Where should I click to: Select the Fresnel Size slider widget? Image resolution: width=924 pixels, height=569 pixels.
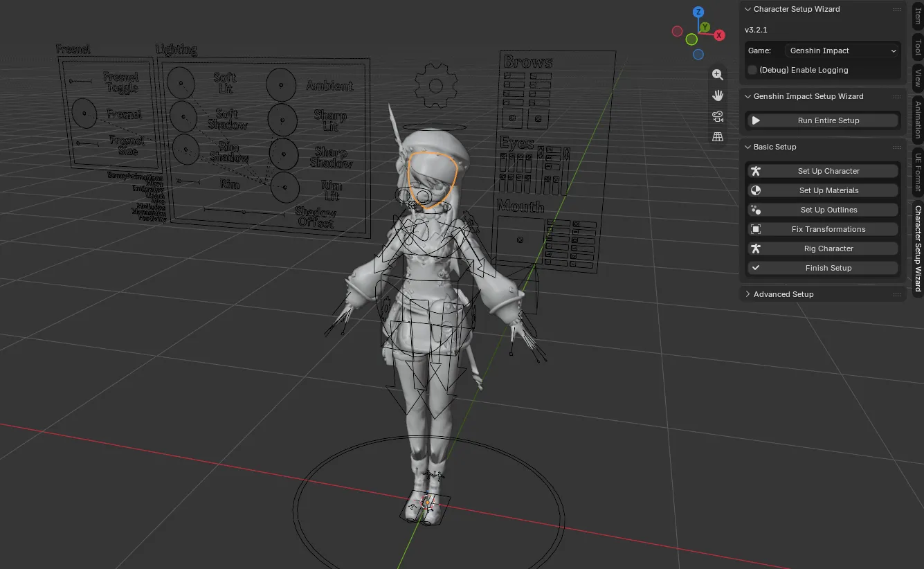click(88, 143)
